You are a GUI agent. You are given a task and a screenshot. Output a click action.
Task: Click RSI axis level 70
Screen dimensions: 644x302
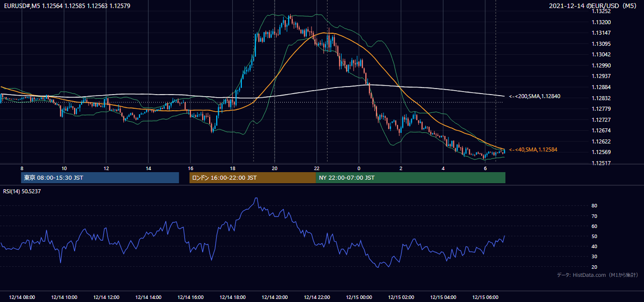pos(595,216)
